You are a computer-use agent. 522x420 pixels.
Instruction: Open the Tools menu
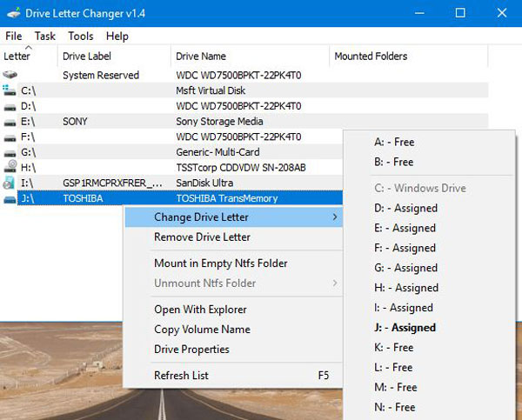pyautogui.click(x=81, y=36)
